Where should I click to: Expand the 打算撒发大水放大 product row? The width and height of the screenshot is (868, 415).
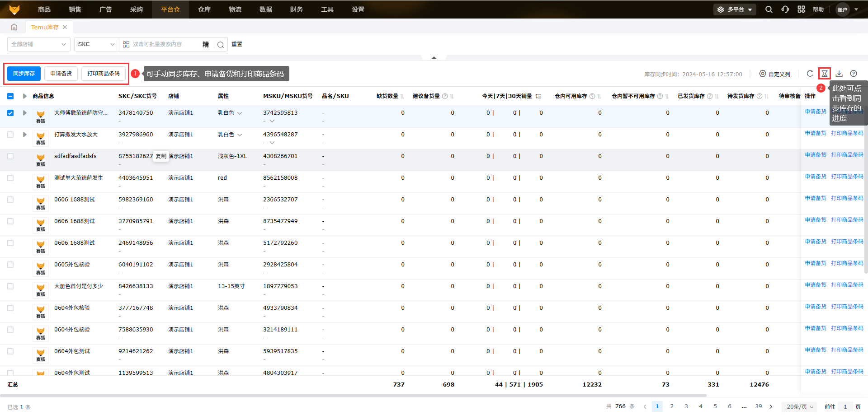[25, 135]
